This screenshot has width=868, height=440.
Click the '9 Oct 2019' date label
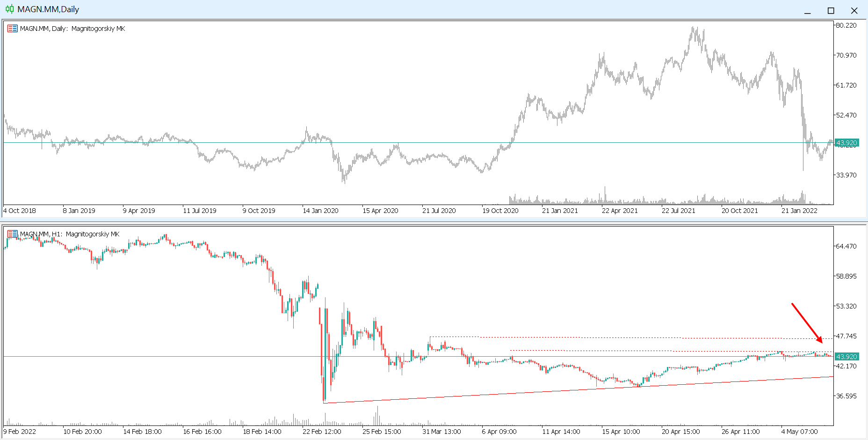259,211
